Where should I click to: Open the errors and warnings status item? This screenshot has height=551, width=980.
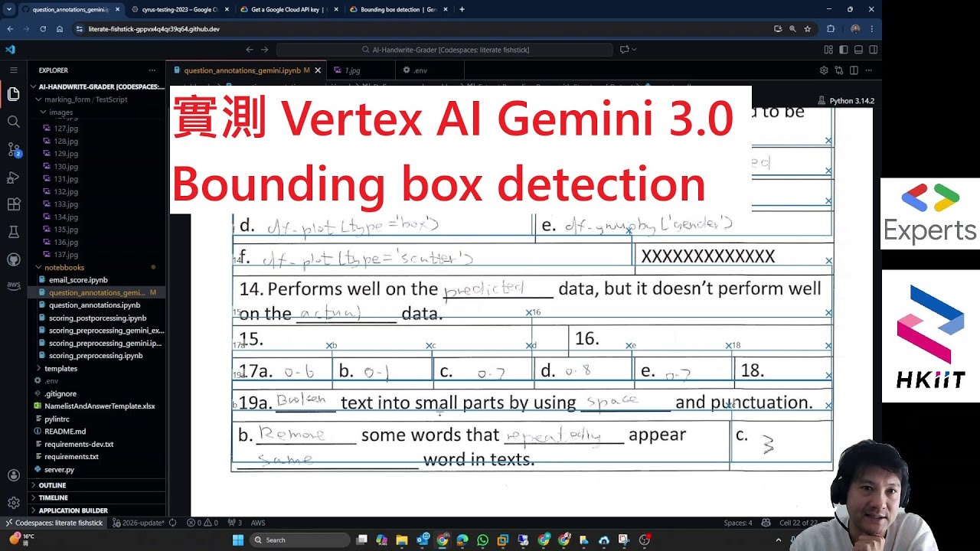coord(202,523)
